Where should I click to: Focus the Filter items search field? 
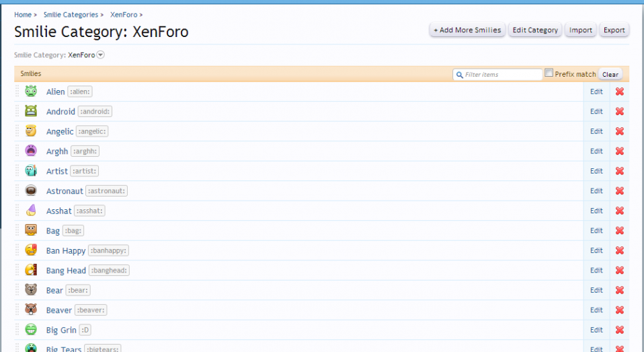(497, 75)
